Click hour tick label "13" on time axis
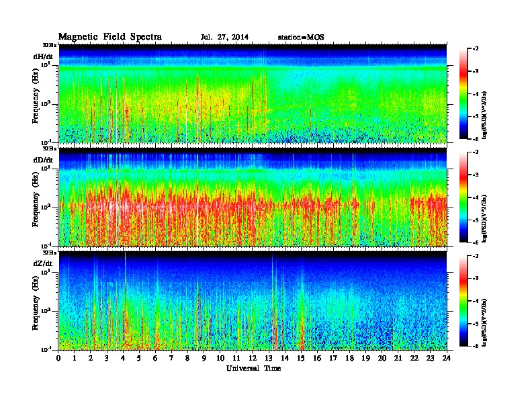 [x=269, y=358]
